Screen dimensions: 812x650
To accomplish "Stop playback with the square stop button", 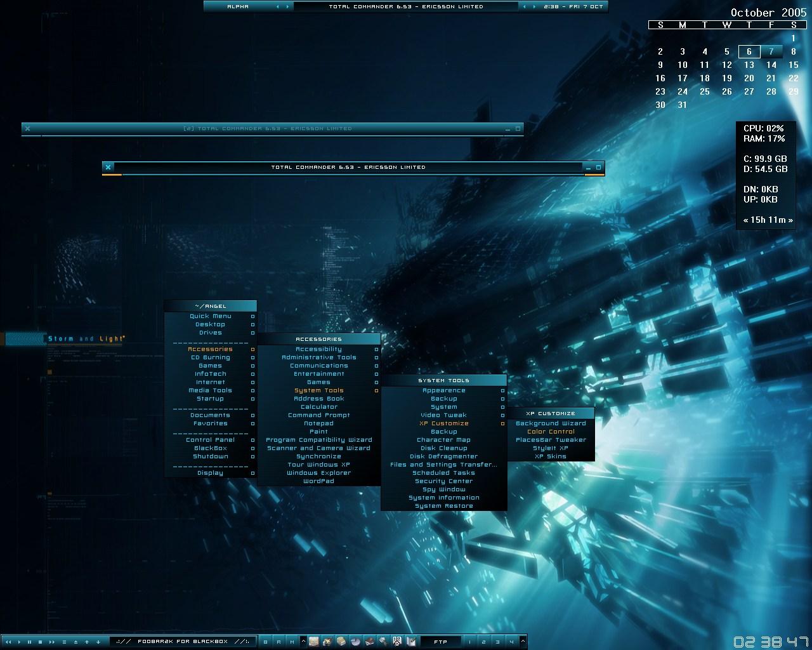I will pyautogui.click(x=41, y=642).
